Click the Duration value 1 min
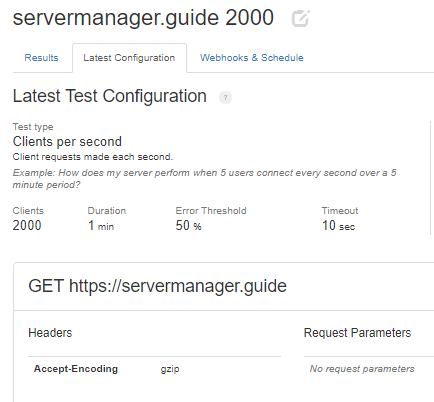This screenshot has width=434, height=402. pos(101,226)
